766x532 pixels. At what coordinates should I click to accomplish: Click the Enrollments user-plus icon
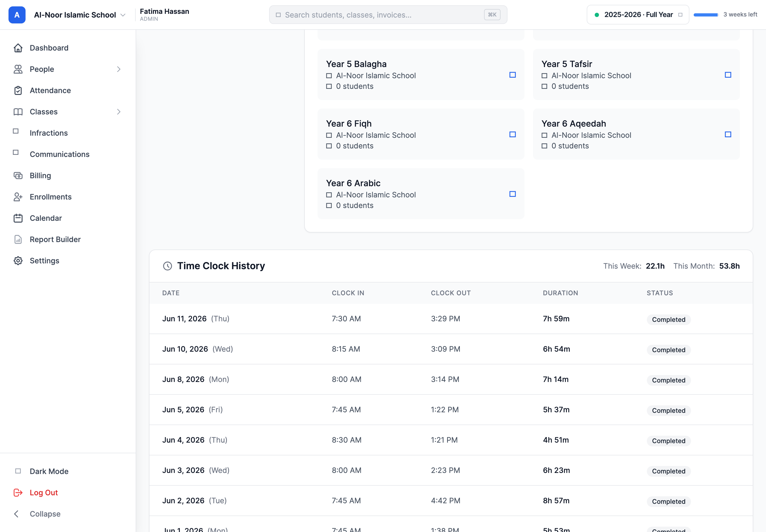click(18, 197)
